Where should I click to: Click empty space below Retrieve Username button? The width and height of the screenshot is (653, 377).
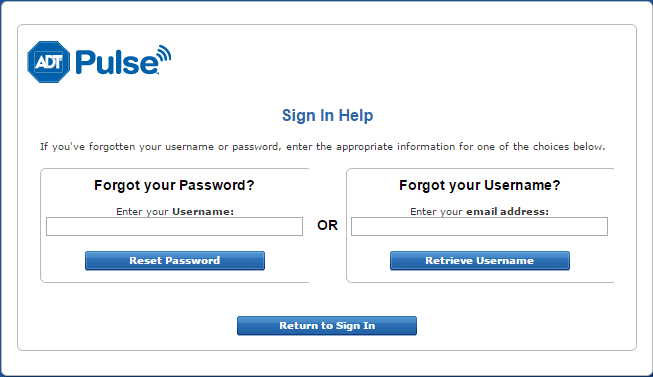480,277
